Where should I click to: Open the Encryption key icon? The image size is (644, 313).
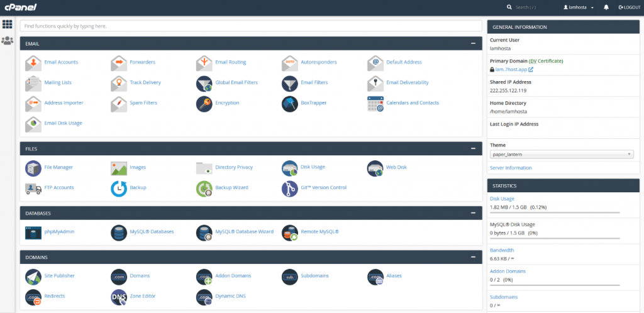coord(204,104)
